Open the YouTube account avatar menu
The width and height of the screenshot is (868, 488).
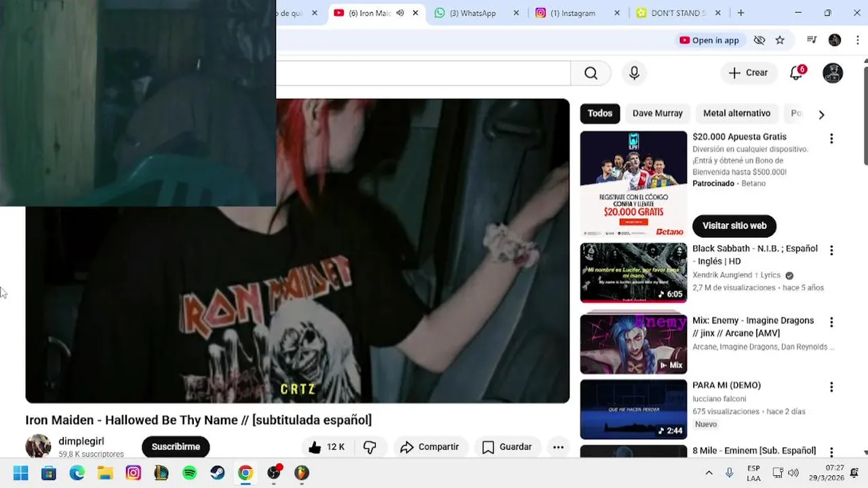pyautogui.click(x=833, y=73)
